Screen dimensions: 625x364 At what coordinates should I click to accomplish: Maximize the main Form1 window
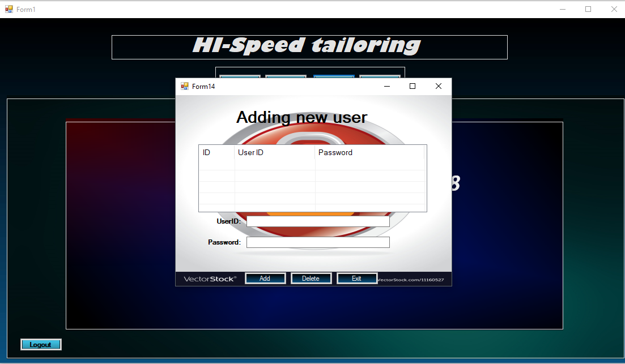tap(588, 9)
